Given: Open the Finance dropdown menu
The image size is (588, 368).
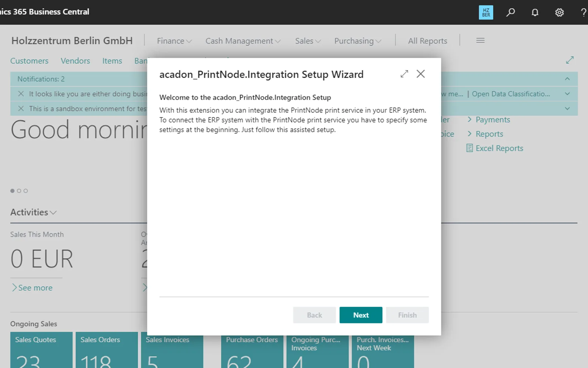Looking at the screenshot, I should coord(174,41).
